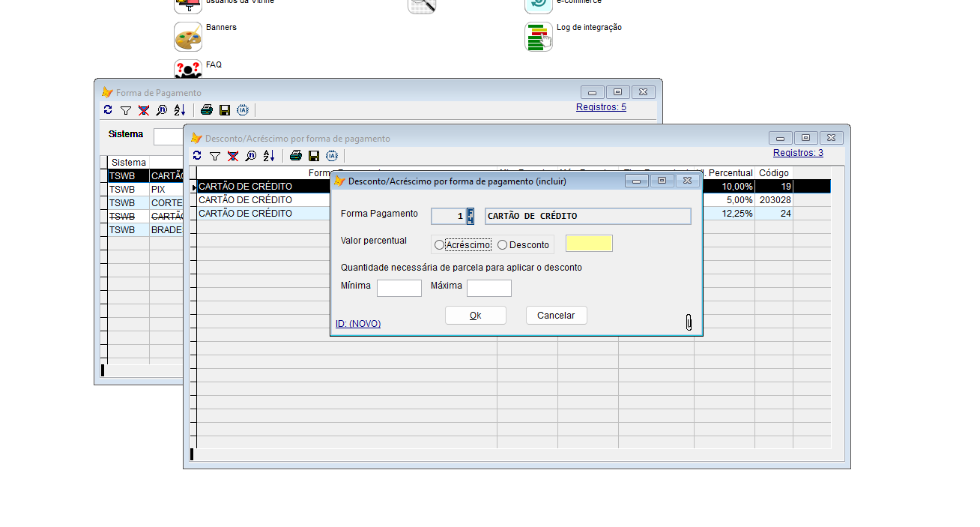Select row with 10,00% percentual
This screenshot has height=527, width=980.
pyautogui.click(x=514, y=186)
